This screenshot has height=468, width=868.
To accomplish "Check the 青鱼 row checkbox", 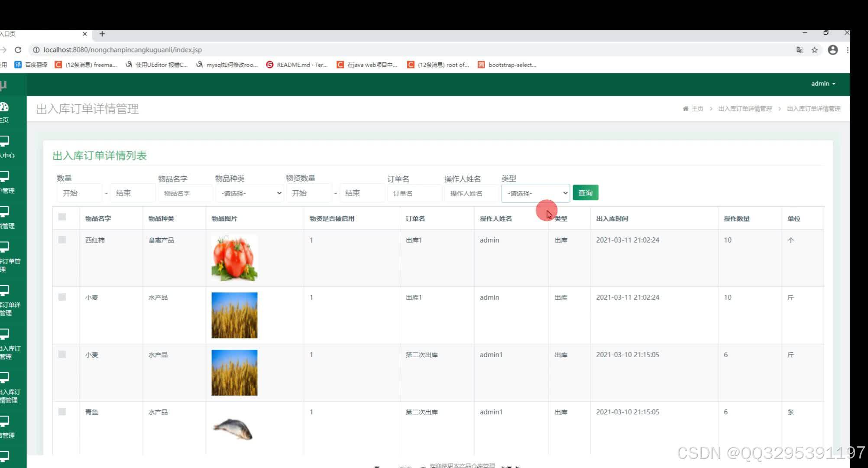I will 62,411.
